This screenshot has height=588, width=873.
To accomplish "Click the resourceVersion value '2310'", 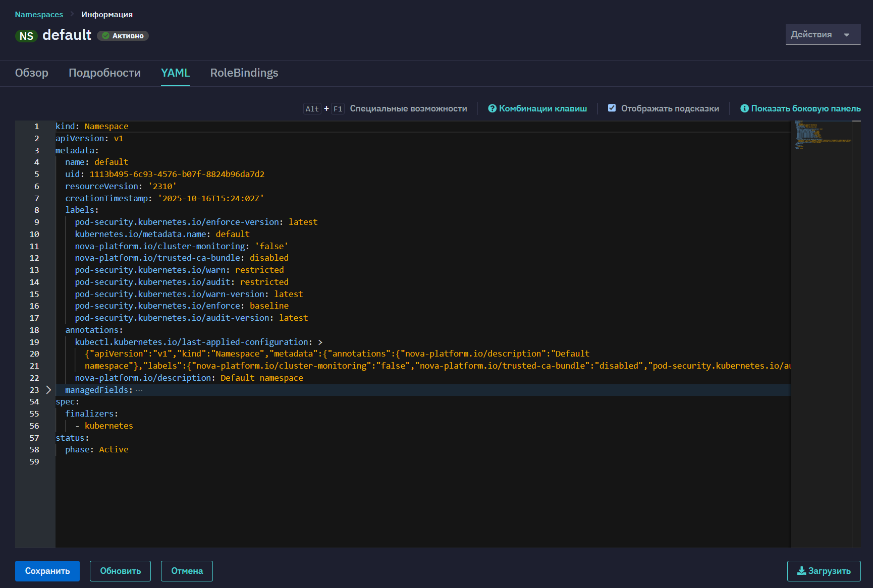I will point(162,186).
